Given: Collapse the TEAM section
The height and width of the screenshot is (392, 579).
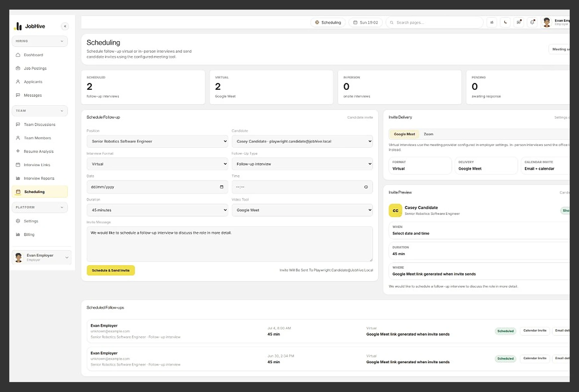Looking at the screenshot, I should [40, 111].
